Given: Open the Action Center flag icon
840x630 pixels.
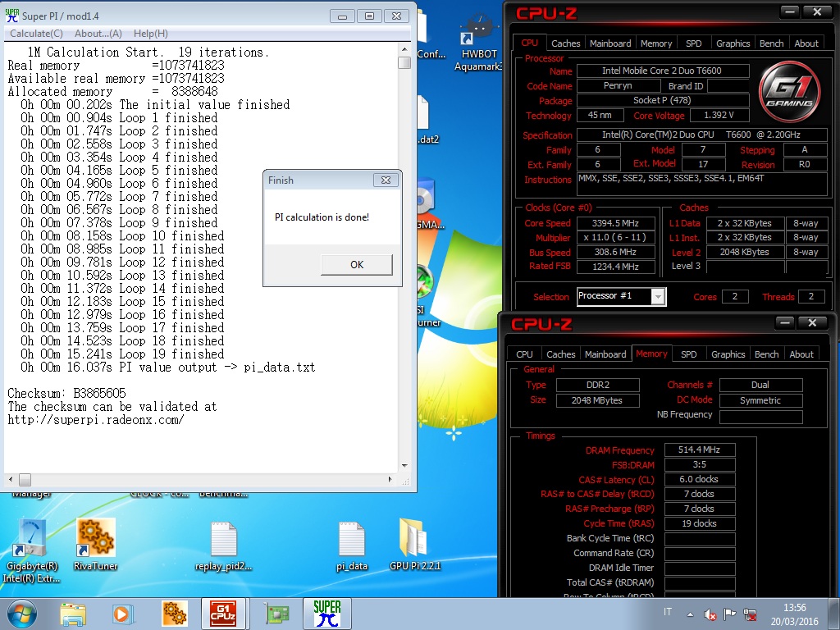Looking at the screenshot, I should [x=729, y=614].
